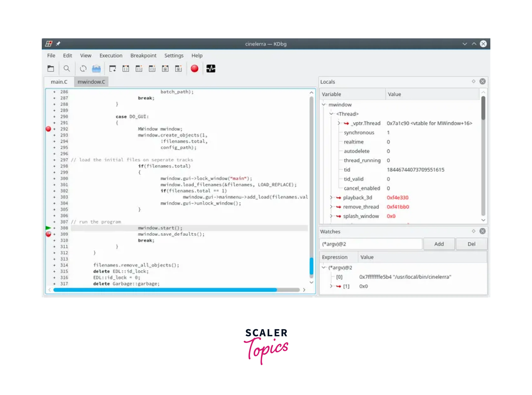Expand disassembly with plus marker on line 298
The height and width of the screenshot is (395, 532).
point(54,166)
